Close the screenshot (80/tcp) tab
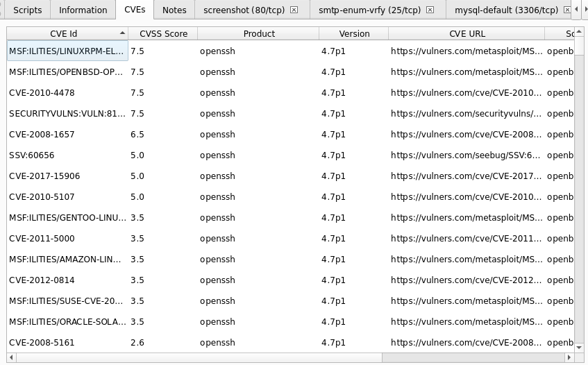588x365 pixels. click(x=294, y=10)
